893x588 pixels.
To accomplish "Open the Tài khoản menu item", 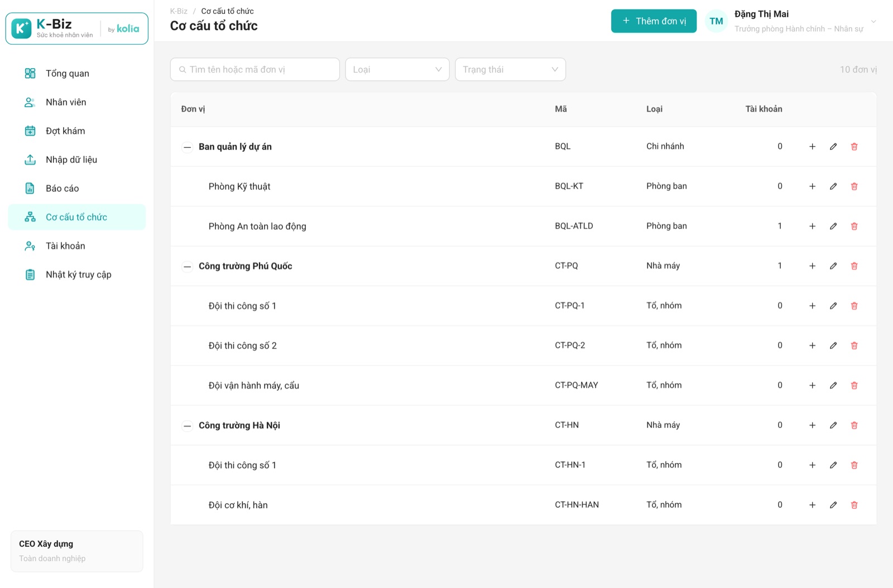I will coord(77,246).
